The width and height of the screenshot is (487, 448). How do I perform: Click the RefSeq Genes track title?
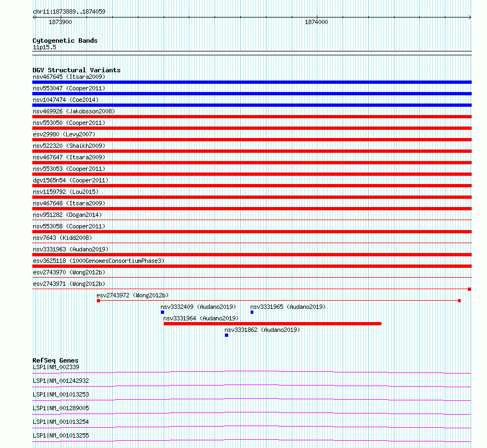(x=55, y=360)
